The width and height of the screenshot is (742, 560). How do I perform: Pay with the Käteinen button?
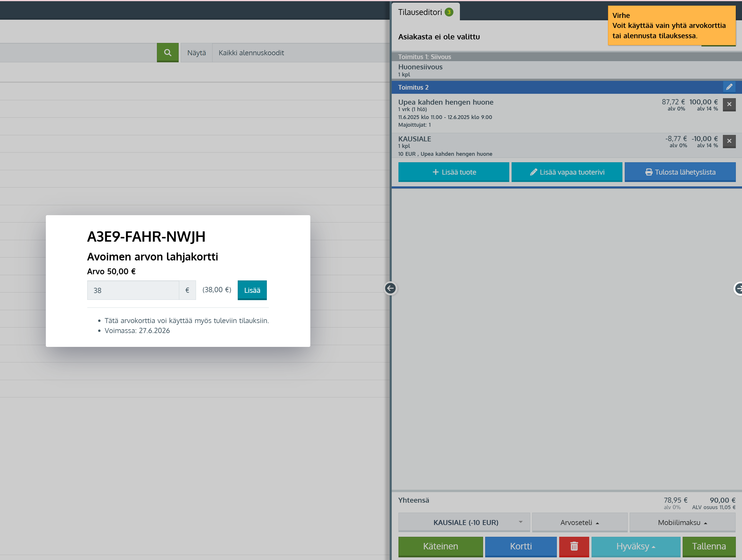[440, 546]
